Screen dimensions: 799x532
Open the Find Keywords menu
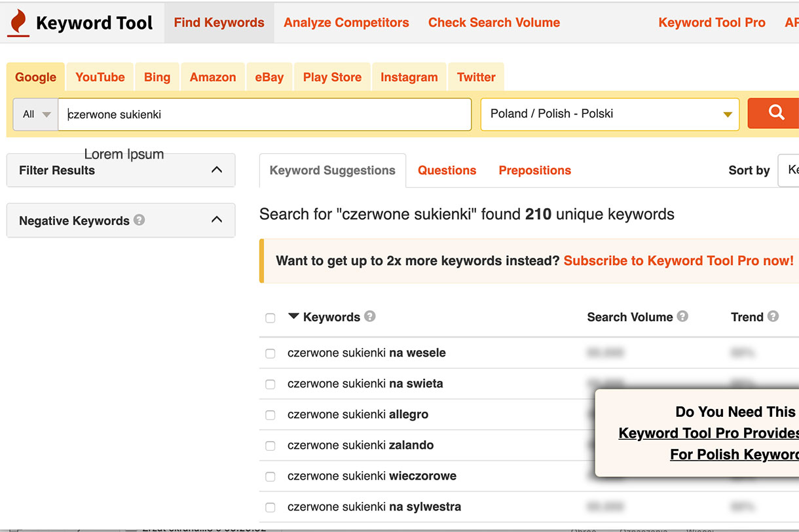pos(219,22)
